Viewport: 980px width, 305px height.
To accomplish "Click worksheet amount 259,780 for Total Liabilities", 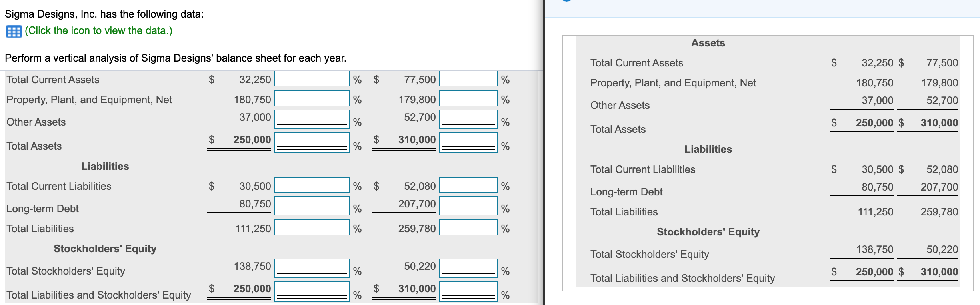I will click(x=417, y=229).
